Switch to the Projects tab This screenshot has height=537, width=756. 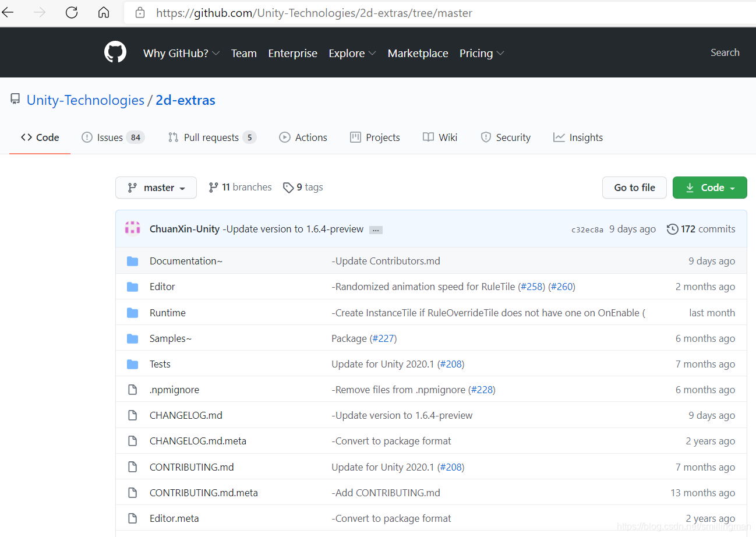coord(375,137)
